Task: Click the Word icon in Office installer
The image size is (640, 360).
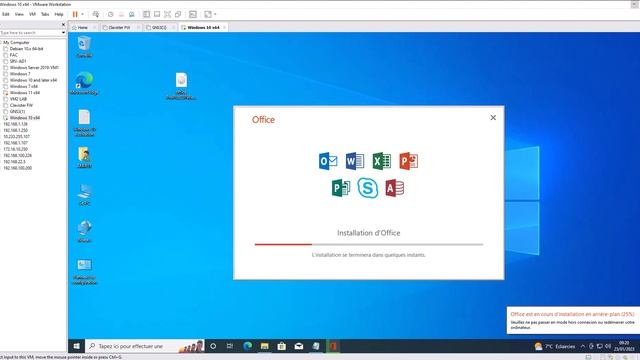Action: click(355, 161)
